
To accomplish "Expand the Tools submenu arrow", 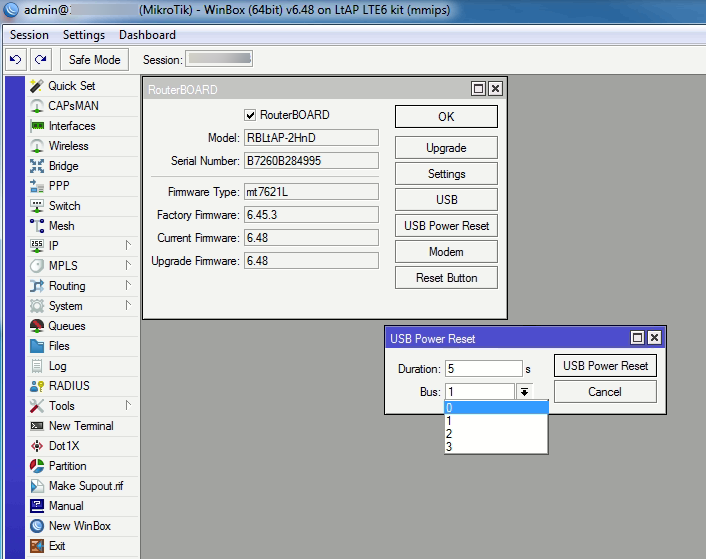I will (128, 405).
